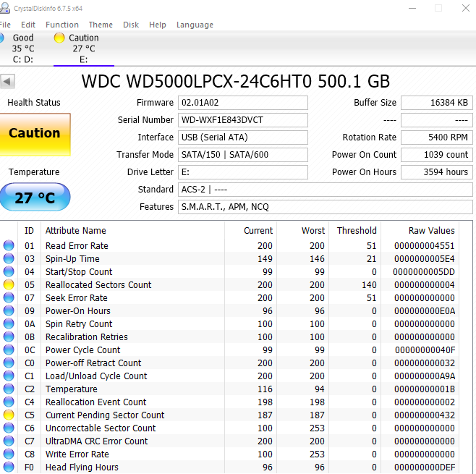This screenshot has height=474, width=476.
Task: Open the Edit menu
Action: 28,25
